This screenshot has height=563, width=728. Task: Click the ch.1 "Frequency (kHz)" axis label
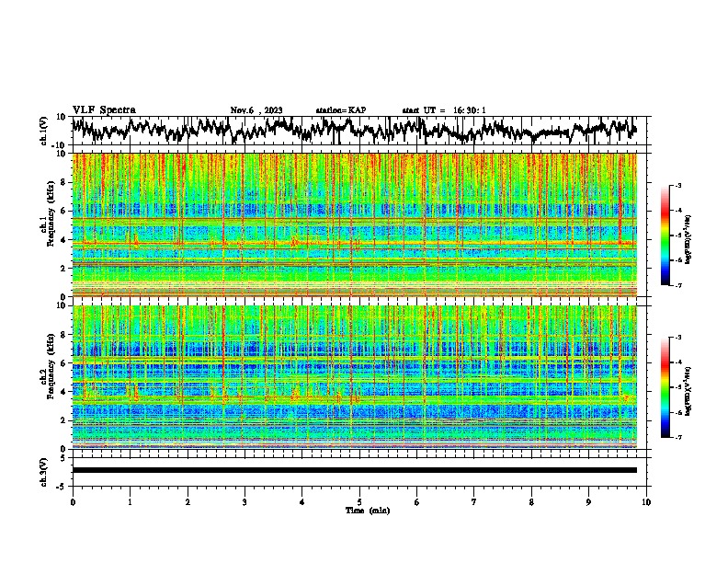(51, 214)
